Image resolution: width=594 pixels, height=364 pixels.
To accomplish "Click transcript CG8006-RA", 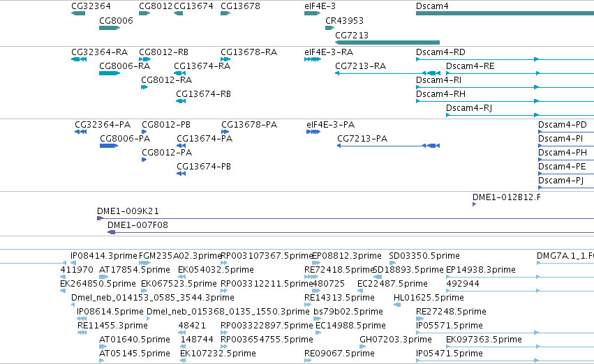I will [x=124, y=66].
